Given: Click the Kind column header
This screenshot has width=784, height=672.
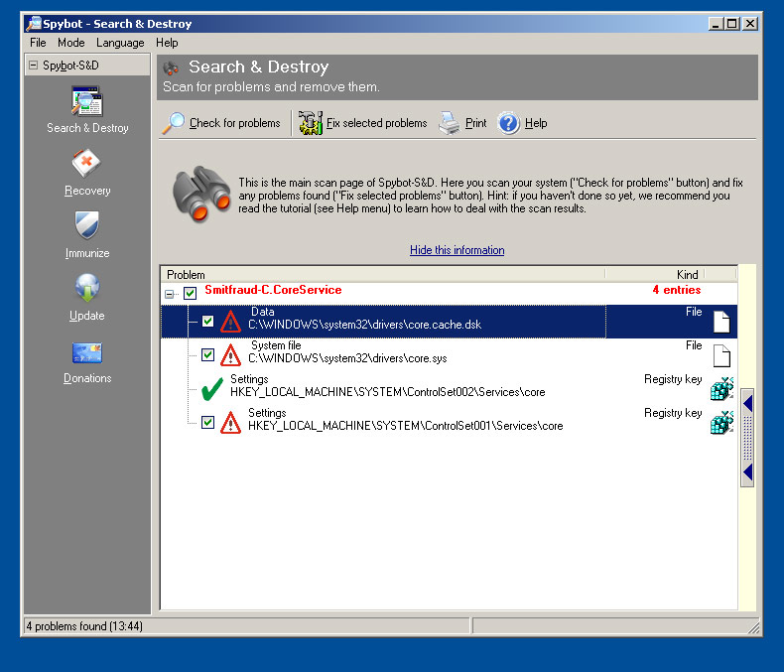Looking at the screenshot, I should point(655,275).
